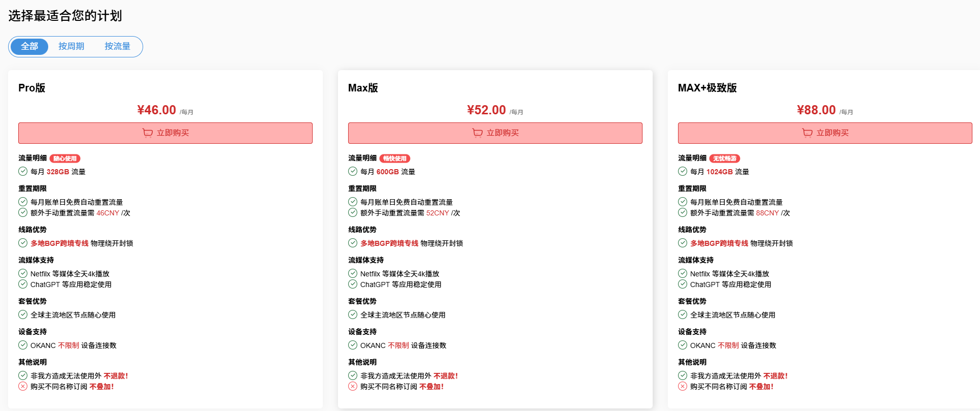Screen dimensions: 980x411
Task: Click the ¥52.00 price of Max版
Action: pyautogui.click(x=486, y=110)
